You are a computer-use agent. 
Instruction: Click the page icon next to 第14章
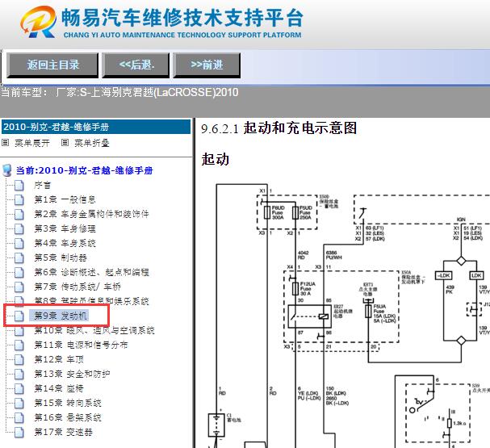tap(19, 388)
